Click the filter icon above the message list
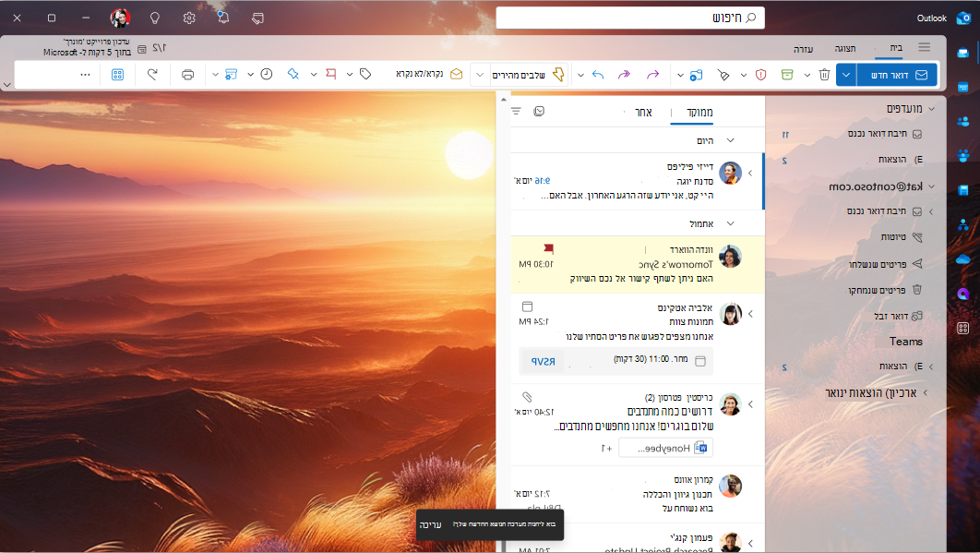The image size is (980, 553). [516, 111]
